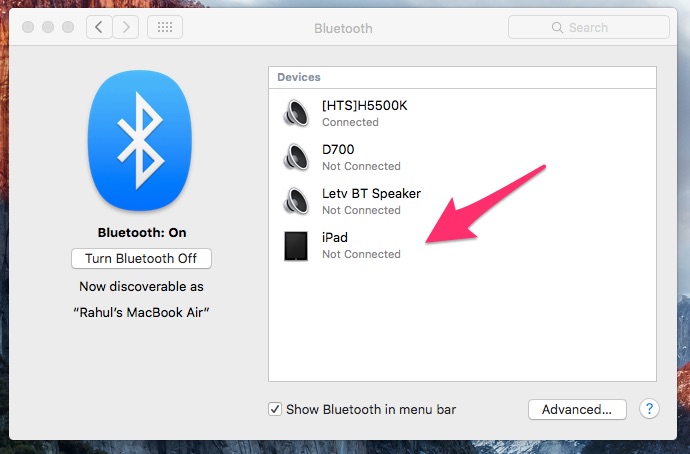Select the iPad device name
This screenshot has height=454, width=690.
click(335, 238)
